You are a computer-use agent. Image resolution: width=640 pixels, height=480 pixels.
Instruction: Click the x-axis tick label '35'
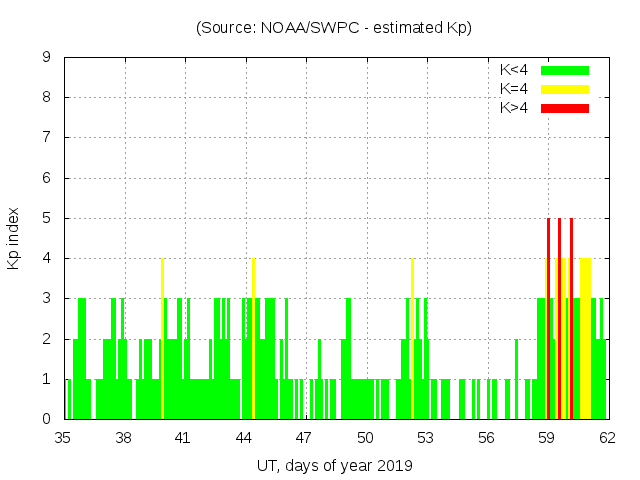[63, 438]
